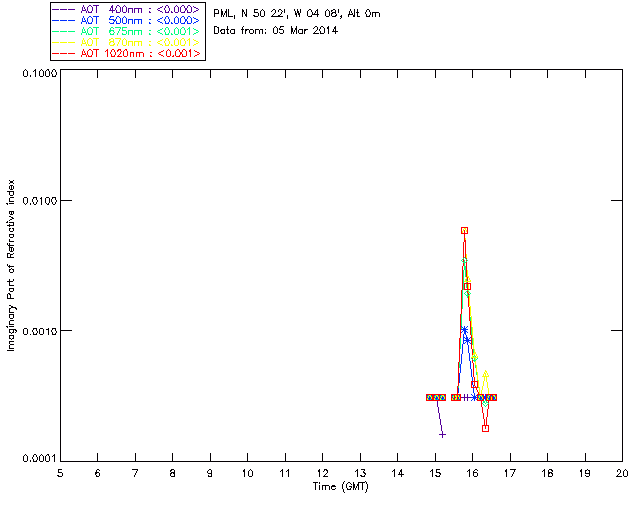This screenshot has width=640, height=512.
Task: Click the AOT 870nm legend entry
Action: [x=126, y=42]
